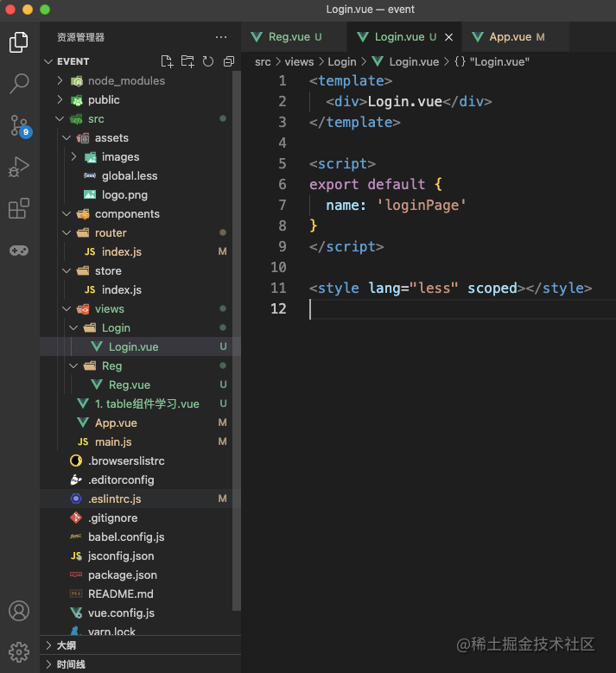Open App.vue in the file tree
Viewport: 616px width, 673px height.
click(140, 422)
